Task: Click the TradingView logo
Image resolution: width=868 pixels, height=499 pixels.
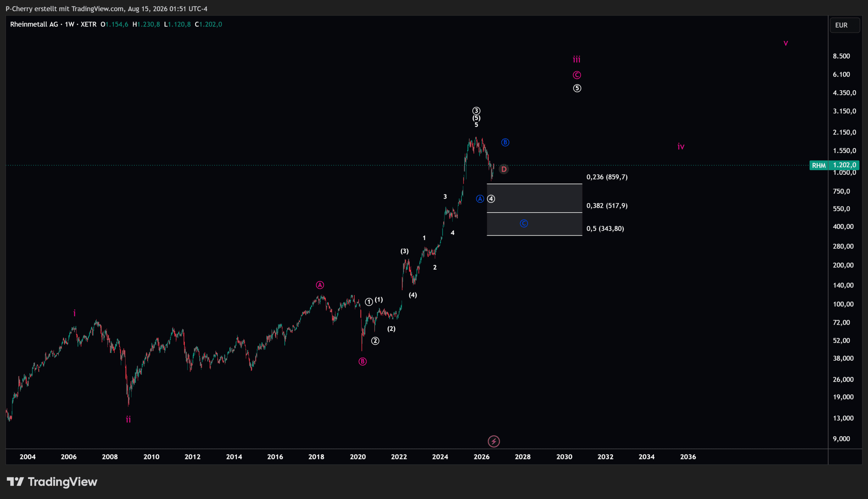Action: coord(52,482)
